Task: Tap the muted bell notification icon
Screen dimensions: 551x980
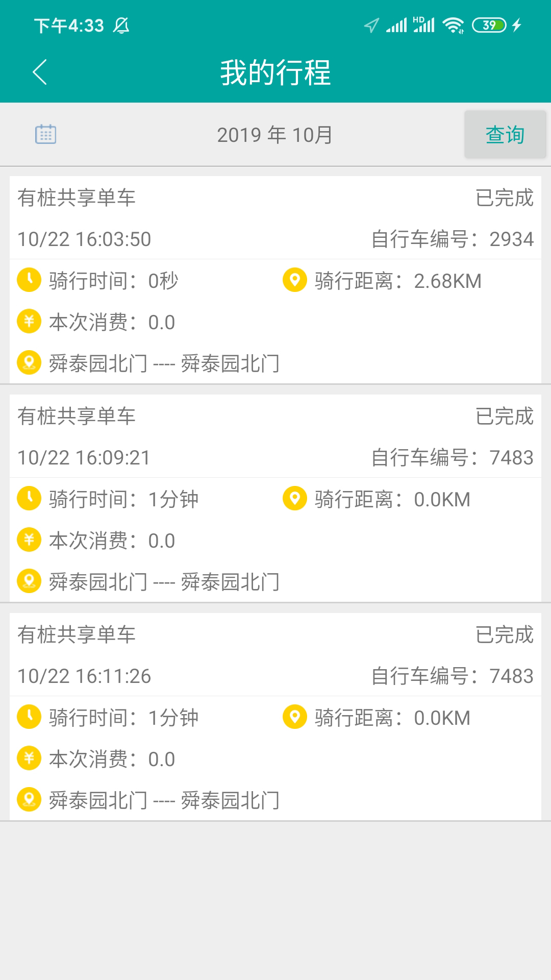Action: point(121,25)
